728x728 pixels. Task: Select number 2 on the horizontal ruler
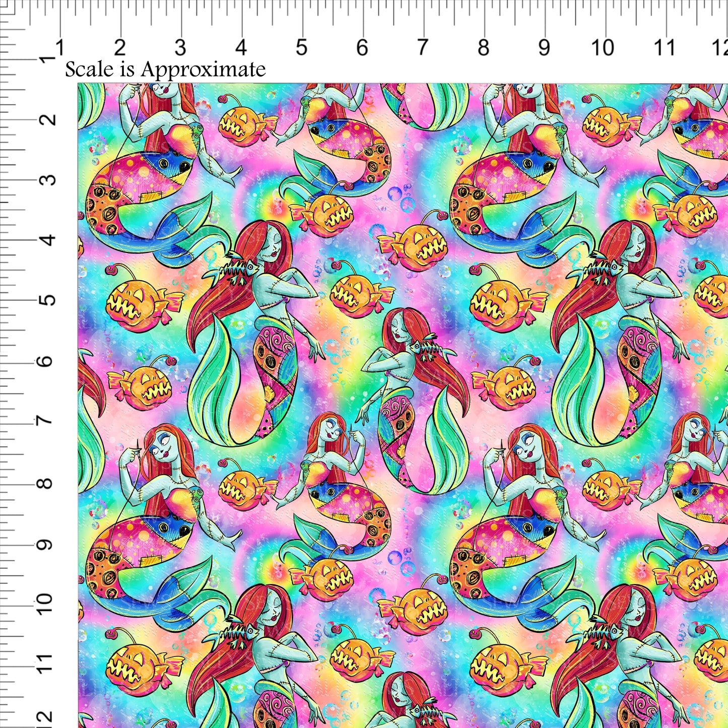120,48
